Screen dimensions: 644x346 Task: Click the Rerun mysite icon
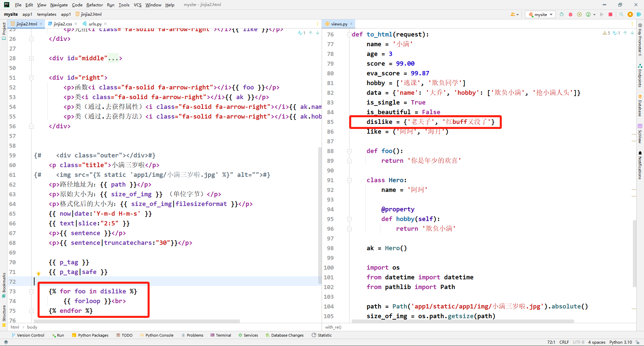pos(562,14)
